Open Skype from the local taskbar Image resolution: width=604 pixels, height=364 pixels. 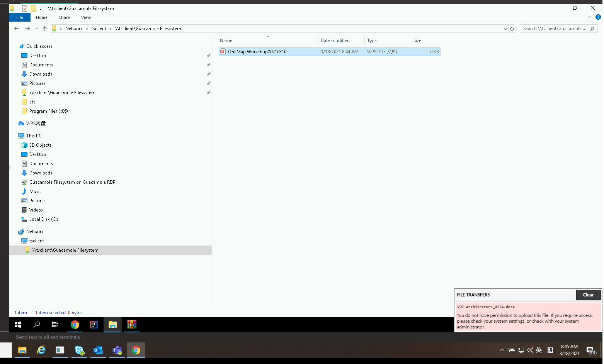click(x=79, y=350)
